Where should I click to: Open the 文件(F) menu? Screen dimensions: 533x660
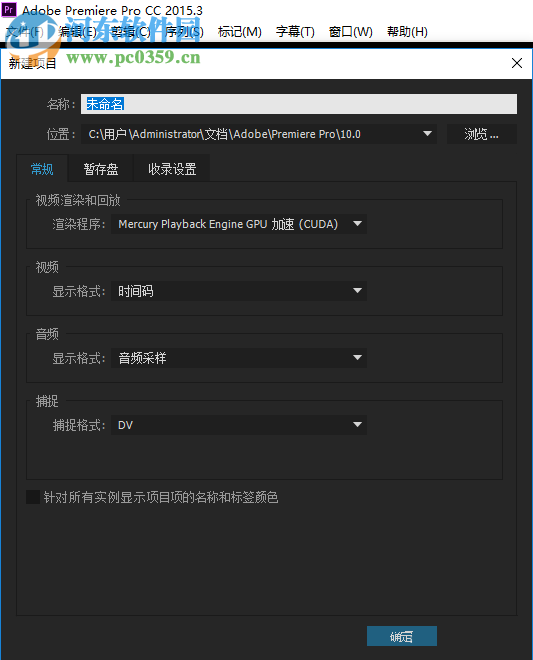[25, 32]
